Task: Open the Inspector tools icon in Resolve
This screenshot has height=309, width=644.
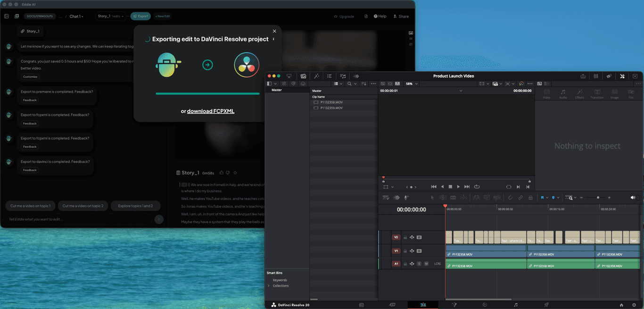Action: click(622, 76)
